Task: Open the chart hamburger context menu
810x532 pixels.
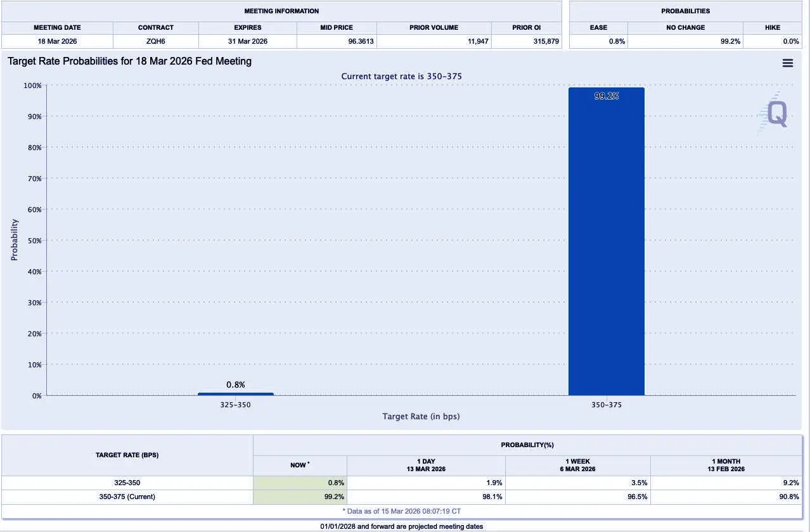Action: click(788, 63)
